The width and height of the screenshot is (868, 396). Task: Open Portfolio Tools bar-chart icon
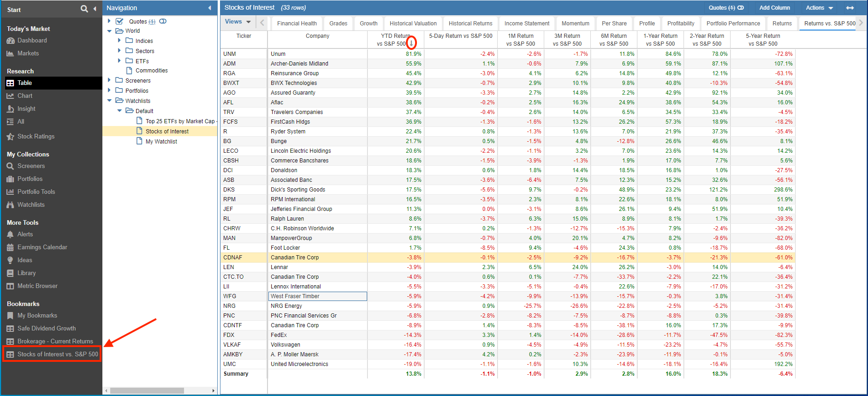(10, 192)
